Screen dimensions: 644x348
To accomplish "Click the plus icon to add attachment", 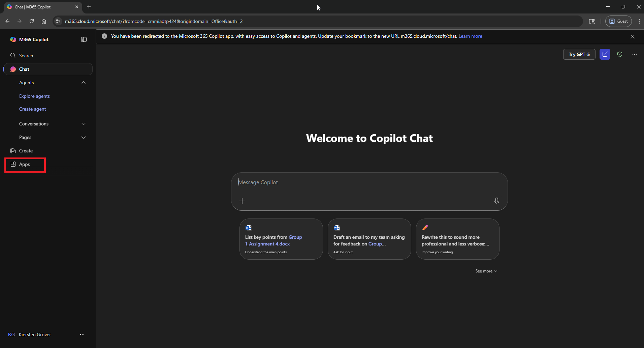I will [x=242, y=201].
